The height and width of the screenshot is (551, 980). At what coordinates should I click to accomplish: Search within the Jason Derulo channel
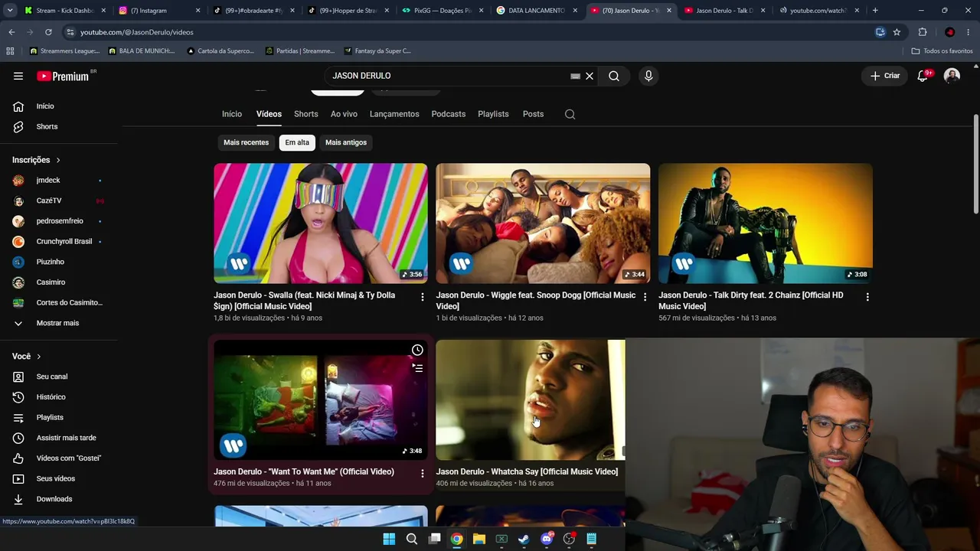[570, 114]
